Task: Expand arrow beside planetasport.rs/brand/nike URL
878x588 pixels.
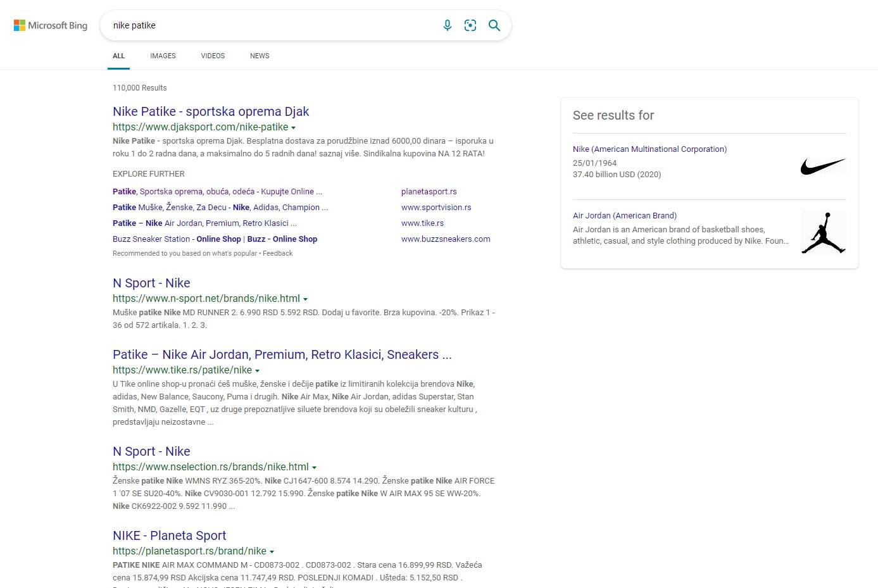Action: click(272, 552)
